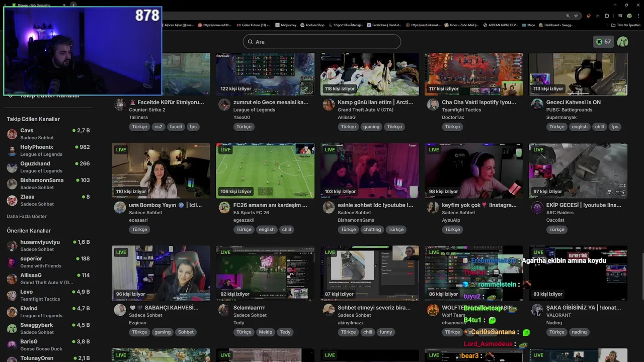The width and height of the screenshot is (644, 362).
Task: Click DoctorTac streamer avatar under Teamfight Tactics stream
Action: [433, 105]
